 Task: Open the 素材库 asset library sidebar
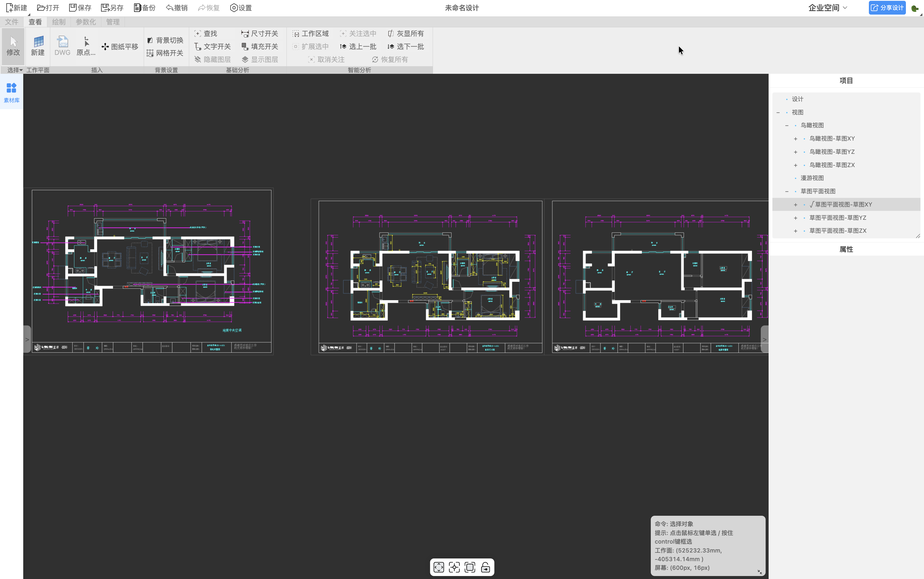click(x=11, y=93)
